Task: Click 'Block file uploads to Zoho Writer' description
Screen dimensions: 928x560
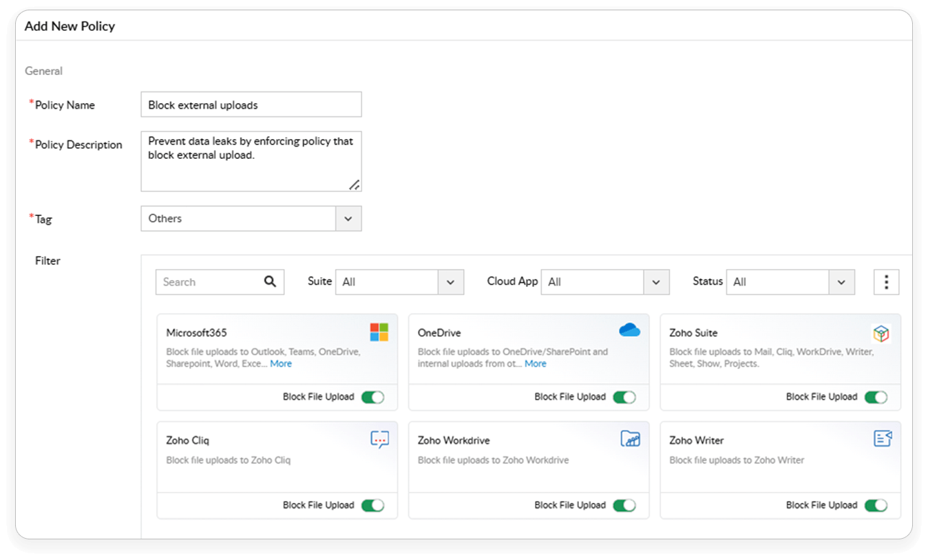Action: click(737, 460)
